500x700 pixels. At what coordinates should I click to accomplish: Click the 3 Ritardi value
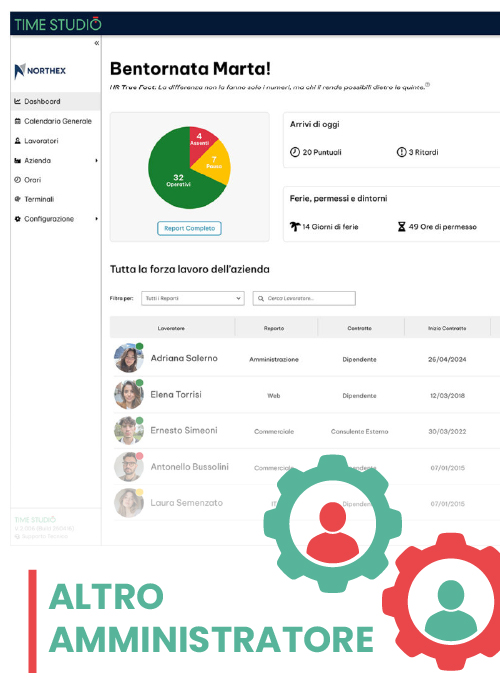[x=424, y=152]
